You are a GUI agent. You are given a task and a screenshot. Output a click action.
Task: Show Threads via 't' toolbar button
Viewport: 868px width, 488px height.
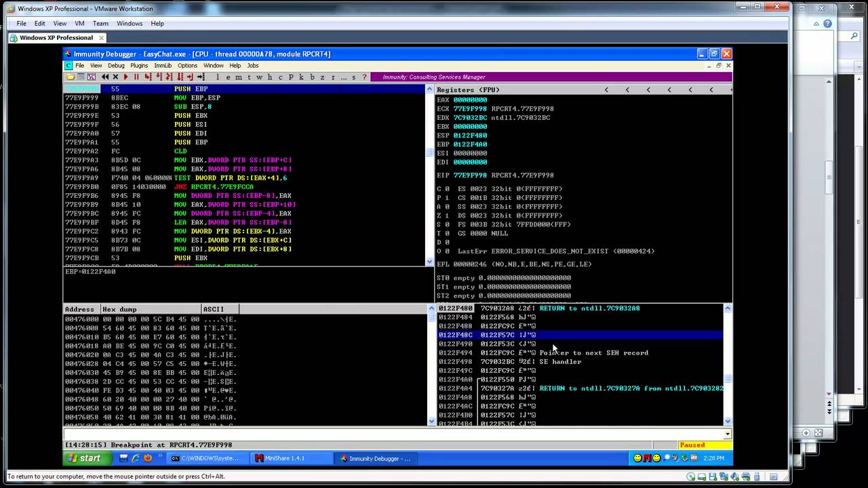tap(249, 77)
